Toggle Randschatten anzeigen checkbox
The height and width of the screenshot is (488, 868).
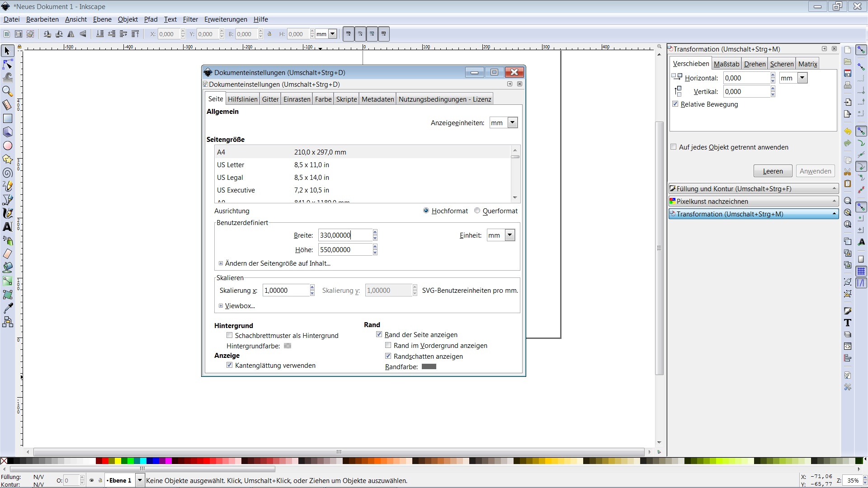(388, 356)
